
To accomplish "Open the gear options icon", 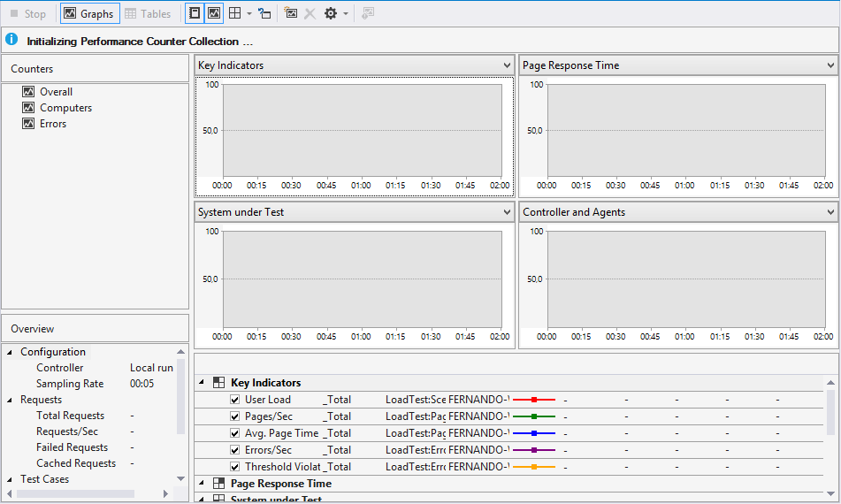I will coord(331,14).
